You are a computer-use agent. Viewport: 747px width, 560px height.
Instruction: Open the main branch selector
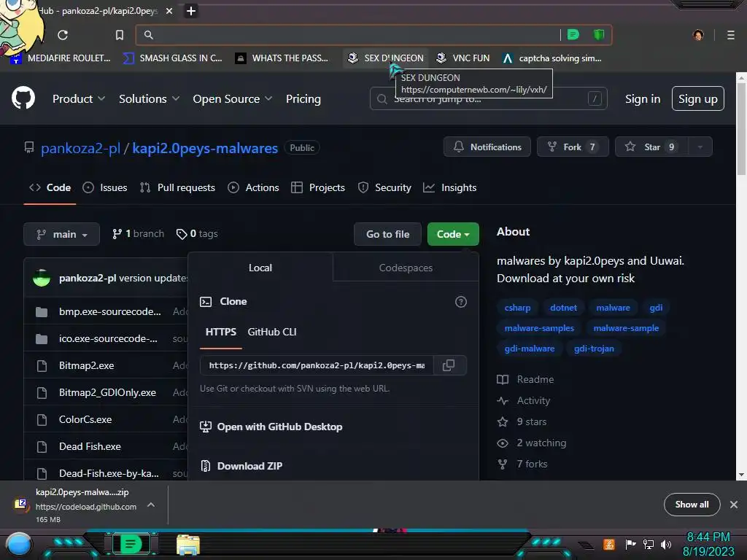point(61,234)
